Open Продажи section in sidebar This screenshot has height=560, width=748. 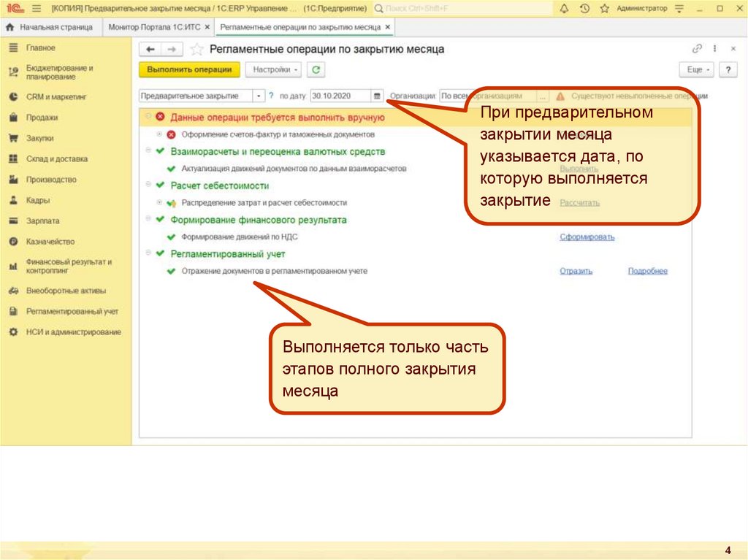[x=42, y=117]
